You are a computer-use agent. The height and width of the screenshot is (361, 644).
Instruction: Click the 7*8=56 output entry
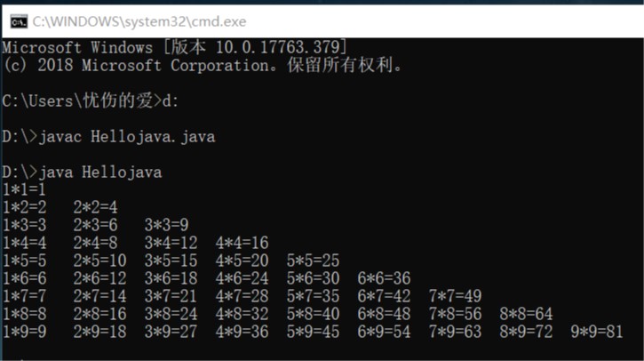click(455, 314)
